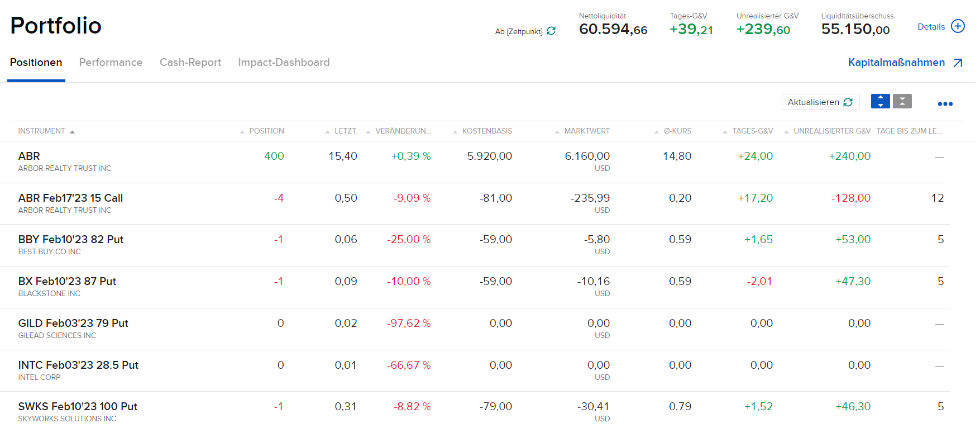Open the three-dot more options menu
Screen dimensions: 980x442
click(945, 104)
